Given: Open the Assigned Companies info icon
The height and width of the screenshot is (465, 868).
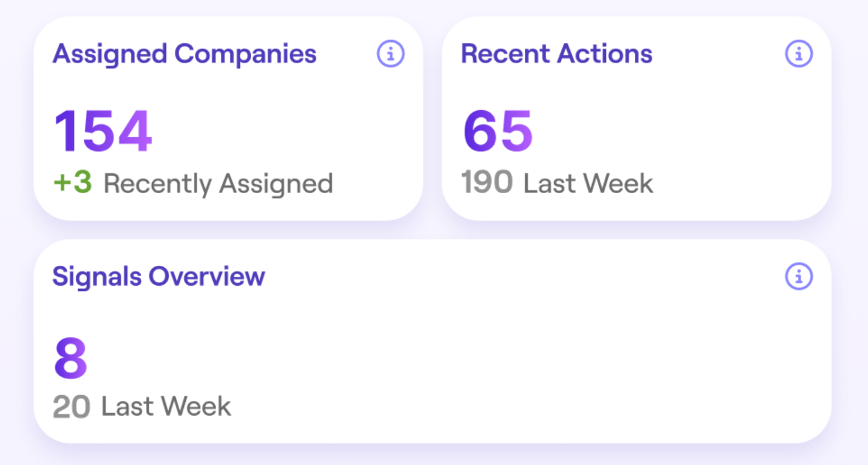Looking at the screenshot, I should 391,54.
